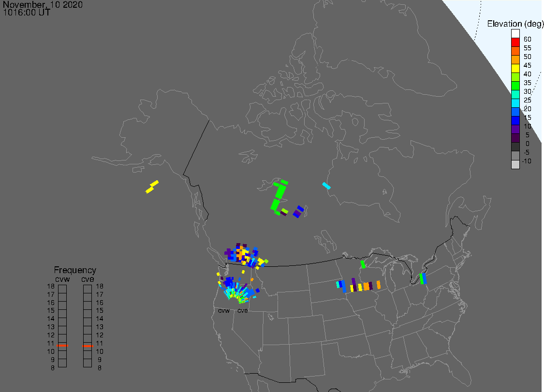Viewport: 544px width, 392px height.
Task: Click the green-blue echo patch near Lake Erie
Action: pos(423,278)
